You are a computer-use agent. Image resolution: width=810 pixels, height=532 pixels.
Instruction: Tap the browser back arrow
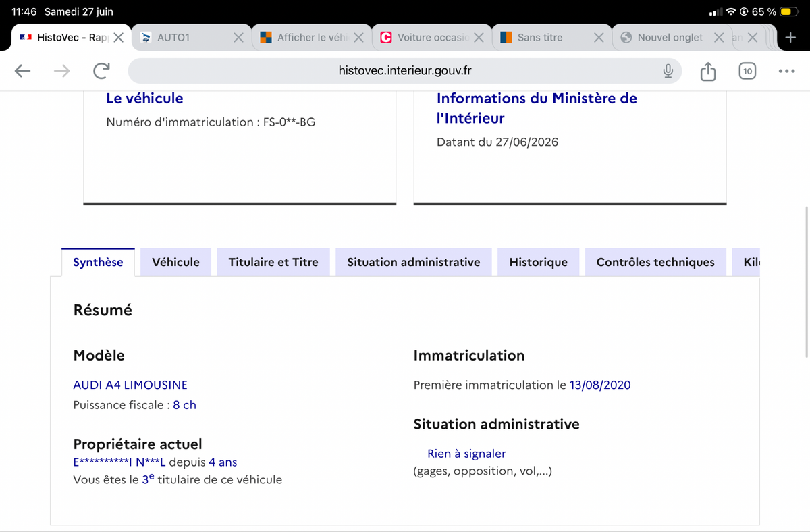point(22,71)
